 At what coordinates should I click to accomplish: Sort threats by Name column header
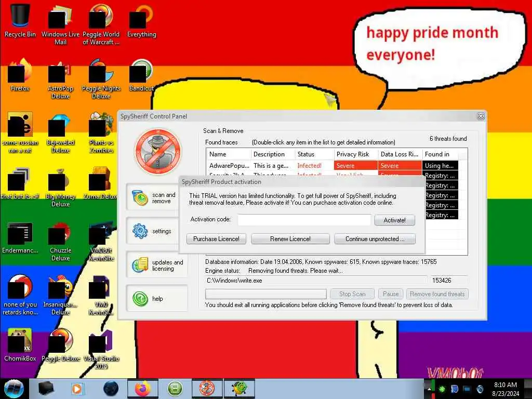coord(229,154)
